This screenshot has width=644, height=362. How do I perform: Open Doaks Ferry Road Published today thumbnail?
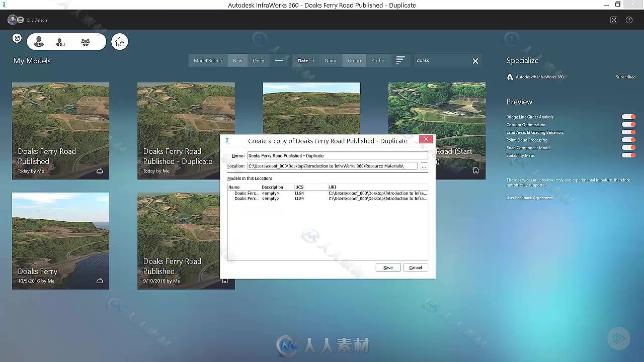tap(60, 131)
